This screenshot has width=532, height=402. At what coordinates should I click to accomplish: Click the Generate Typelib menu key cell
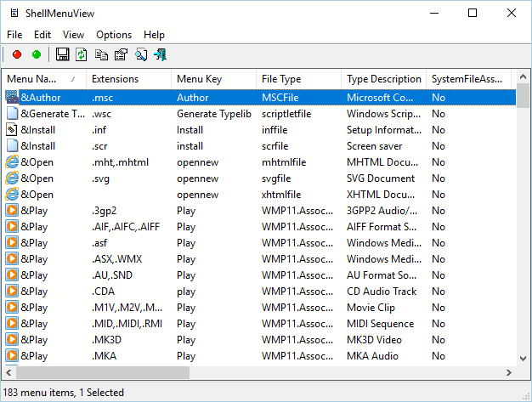[214, 114]
